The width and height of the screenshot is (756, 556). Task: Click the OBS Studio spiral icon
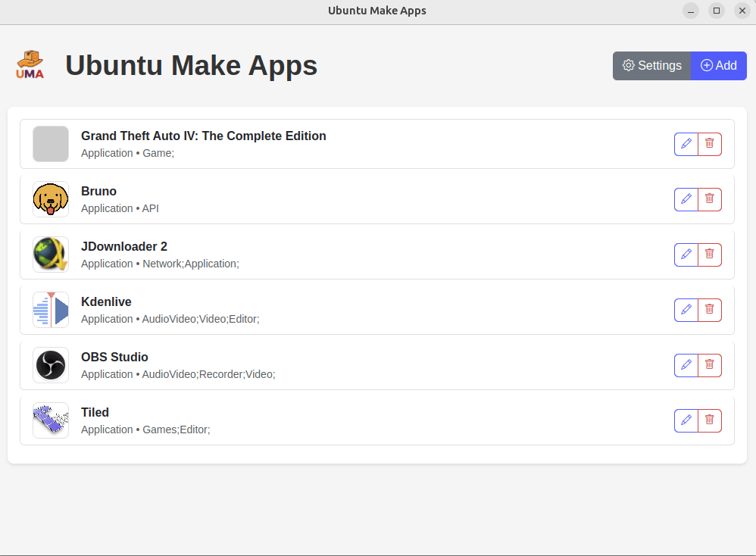click(50, 364)
